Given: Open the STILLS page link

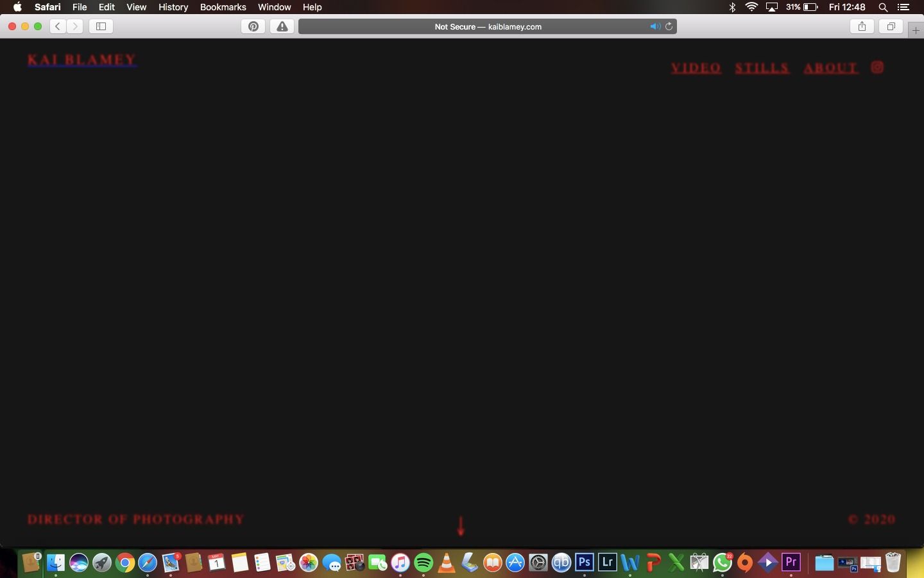Looking at the screenshot, I should [762, 68].
